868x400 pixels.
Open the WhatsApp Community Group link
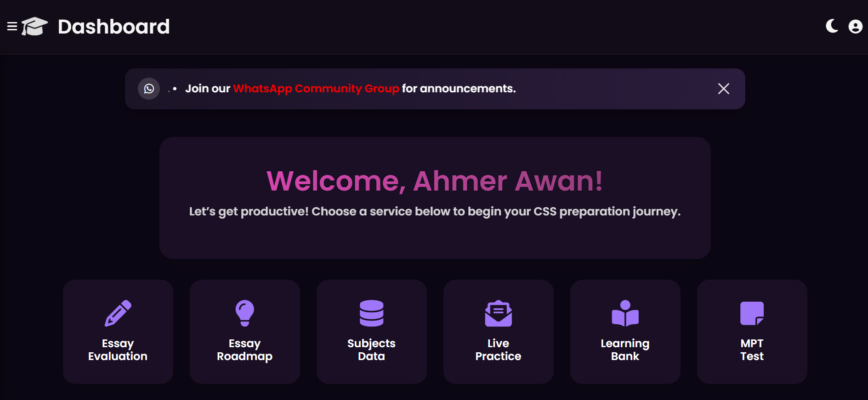pos(316,89)
